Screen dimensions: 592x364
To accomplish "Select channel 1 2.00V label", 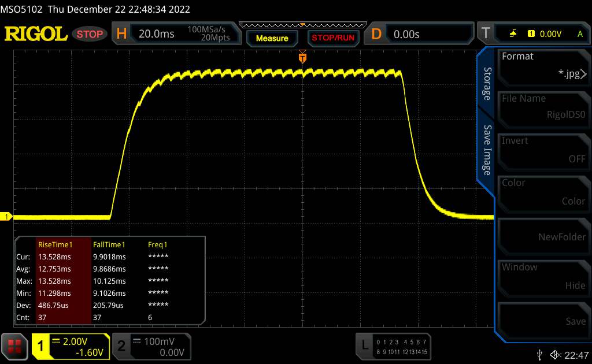I will [x=75, y=341].
